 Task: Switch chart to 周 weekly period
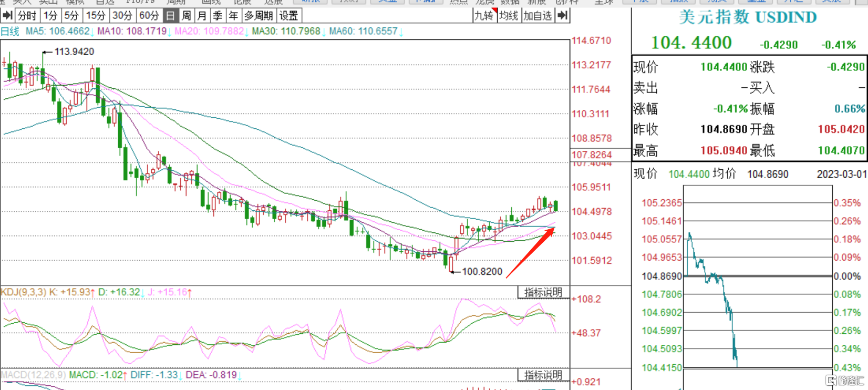click(x=186, y=16)
